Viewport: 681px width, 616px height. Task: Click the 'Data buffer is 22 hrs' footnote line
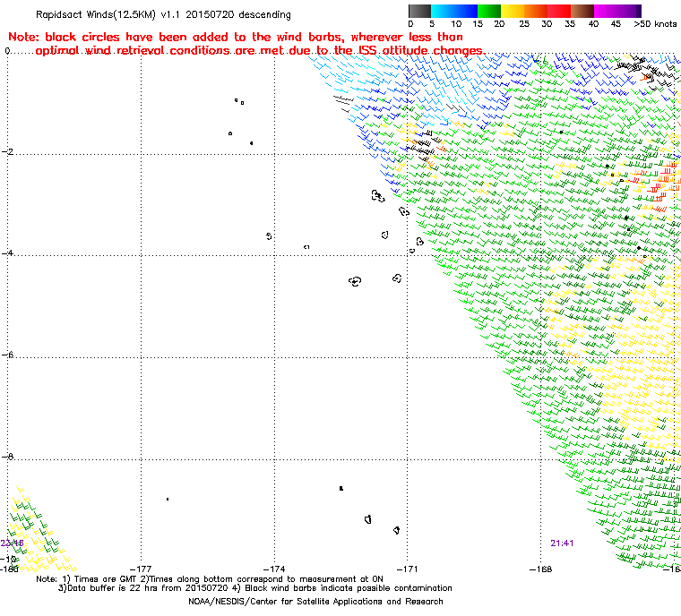coord(255,588)
